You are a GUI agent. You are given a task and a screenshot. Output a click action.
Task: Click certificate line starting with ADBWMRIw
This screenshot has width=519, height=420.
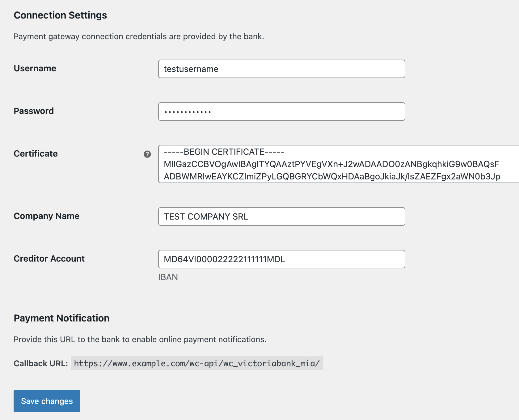[332, 176]
